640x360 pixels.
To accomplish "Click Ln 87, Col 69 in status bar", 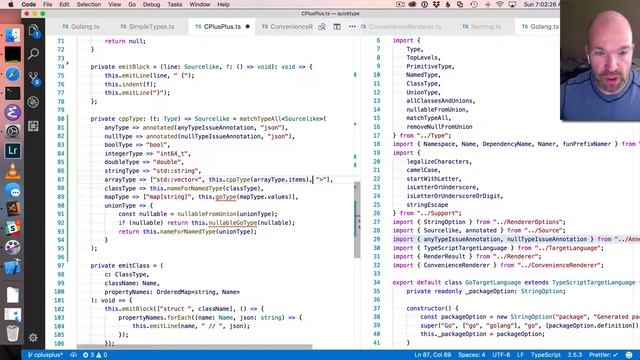I will click(433, 355).
